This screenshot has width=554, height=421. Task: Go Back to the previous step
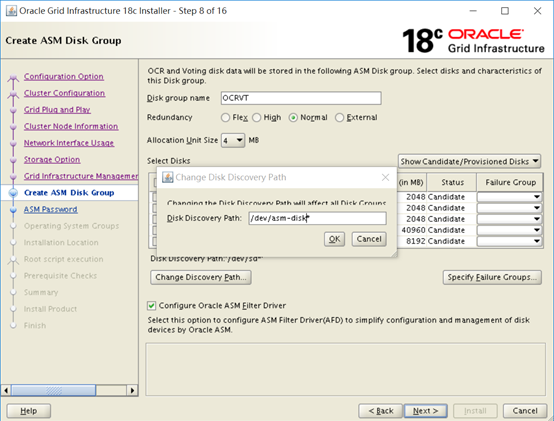coord(381,411)
